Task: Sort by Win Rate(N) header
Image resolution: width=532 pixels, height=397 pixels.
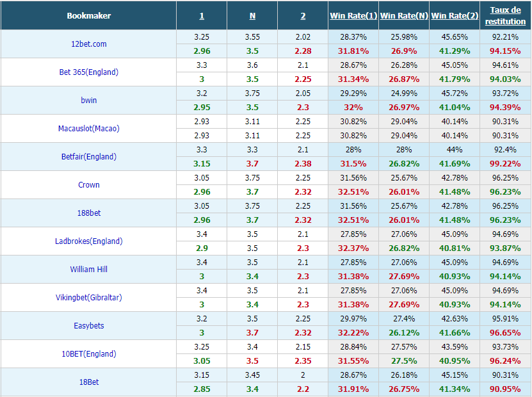Action: pos(404,16)
